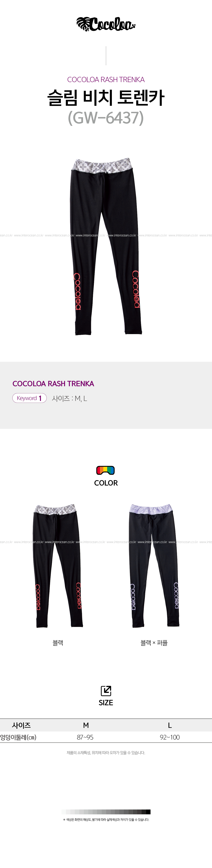Screen dimensions: 212x868
Task: Click the 슬림 비치 토렌카 product title
Action: 106,98
